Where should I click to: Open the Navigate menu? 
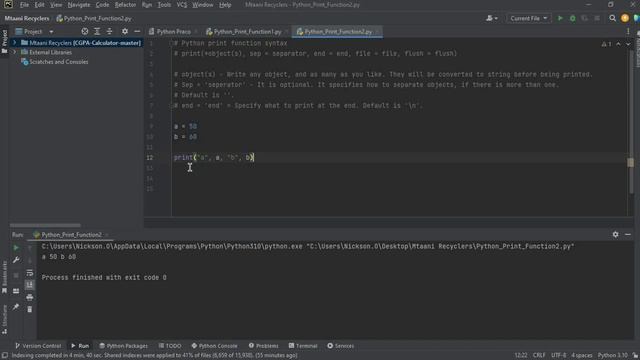79,5
